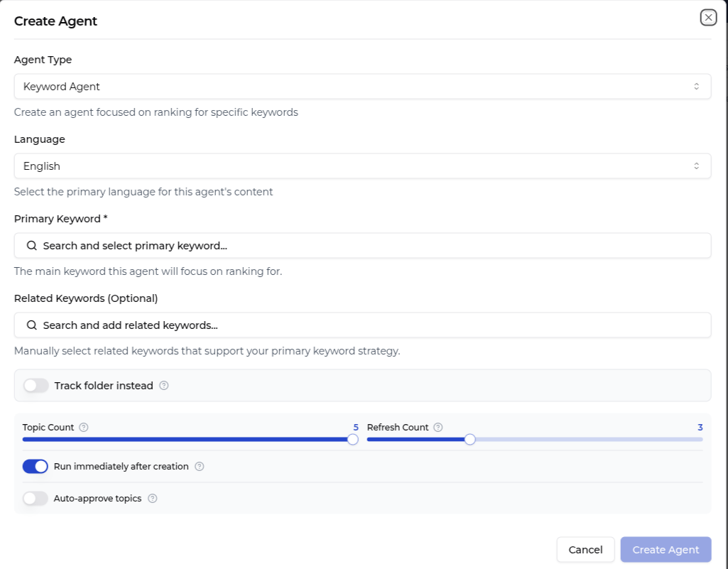Screen dimensions: 728x569
Task: Click the Create Agent button
Action: click(x=665, y=550)
